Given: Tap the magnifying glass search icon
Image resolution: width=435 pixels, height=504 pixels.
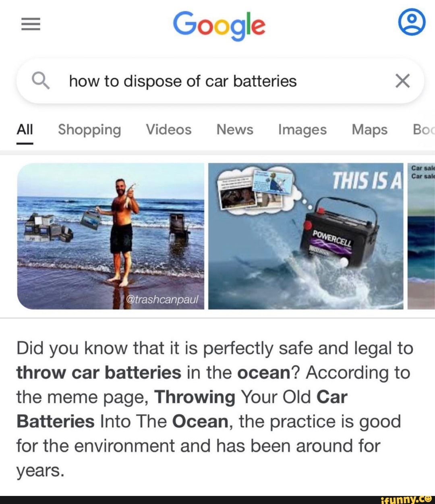Looking at the screenshot, I should click(x=41, y=81).
